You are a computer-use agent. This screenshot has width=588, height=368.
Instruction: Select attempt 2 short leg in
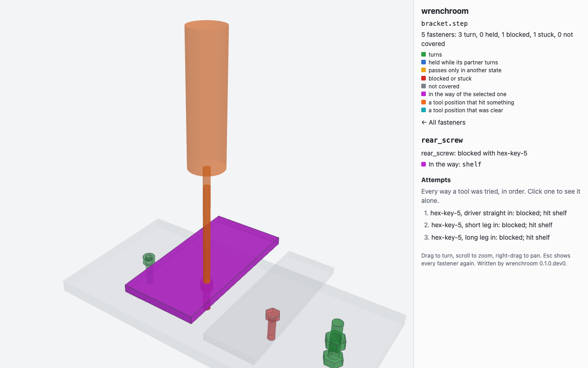tap(492, 225)
